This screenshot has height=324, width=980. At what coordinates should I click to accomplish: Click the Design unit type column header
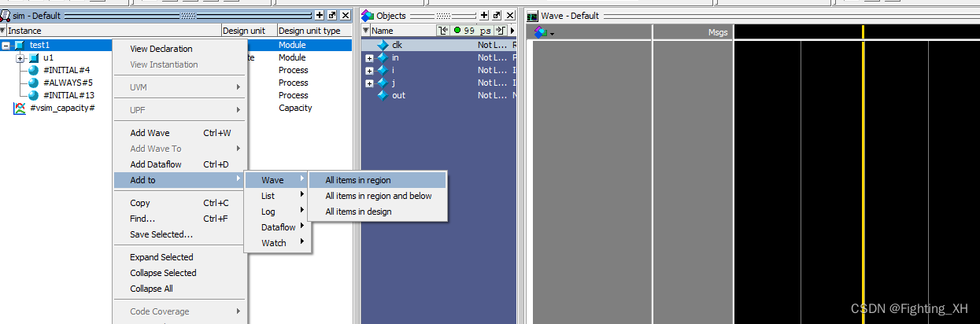tap(315, 31)
